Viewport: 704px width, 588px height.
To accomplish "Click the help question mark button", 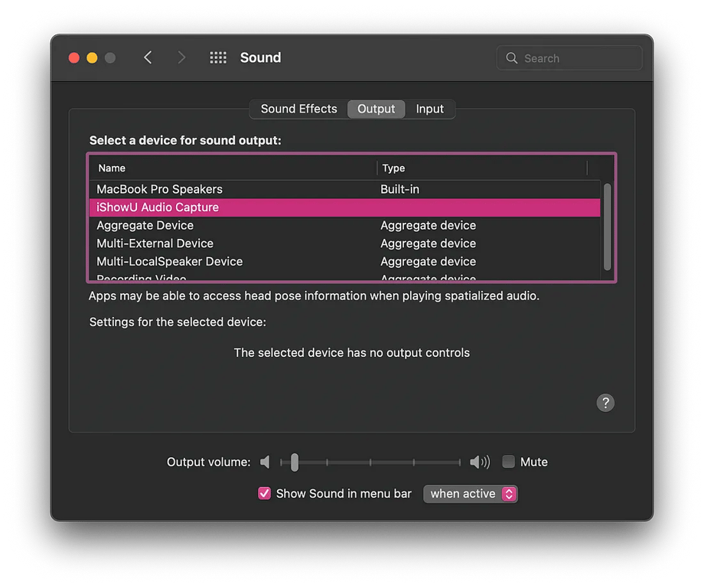I will pos(605,403).
